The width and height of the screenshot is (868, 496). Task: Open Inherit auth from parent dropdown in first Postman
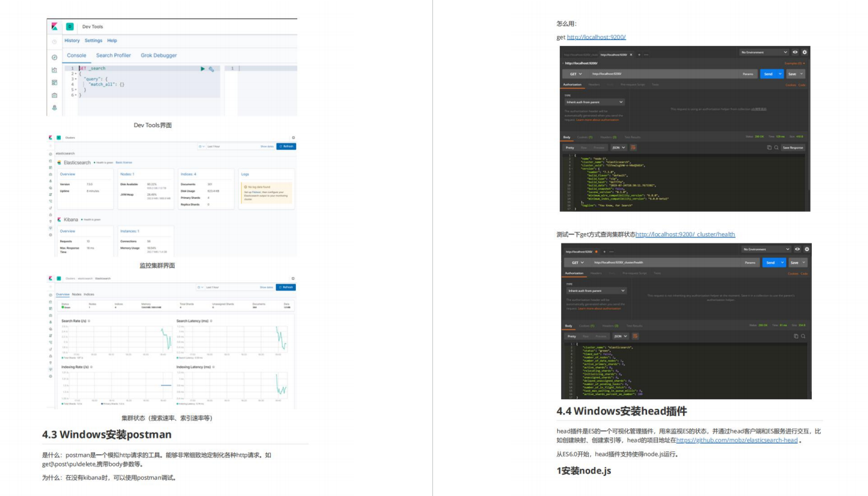coord(595,102)
